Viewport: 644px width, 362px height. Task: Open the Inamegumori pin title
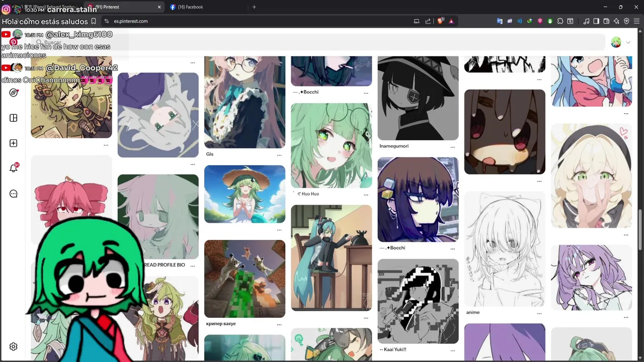394,146
